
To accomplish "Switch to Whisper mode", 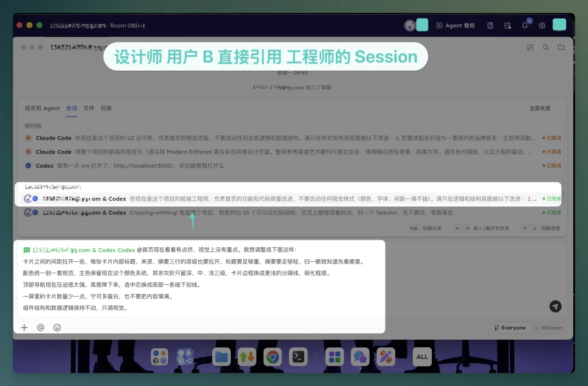I will pos(548,328).
